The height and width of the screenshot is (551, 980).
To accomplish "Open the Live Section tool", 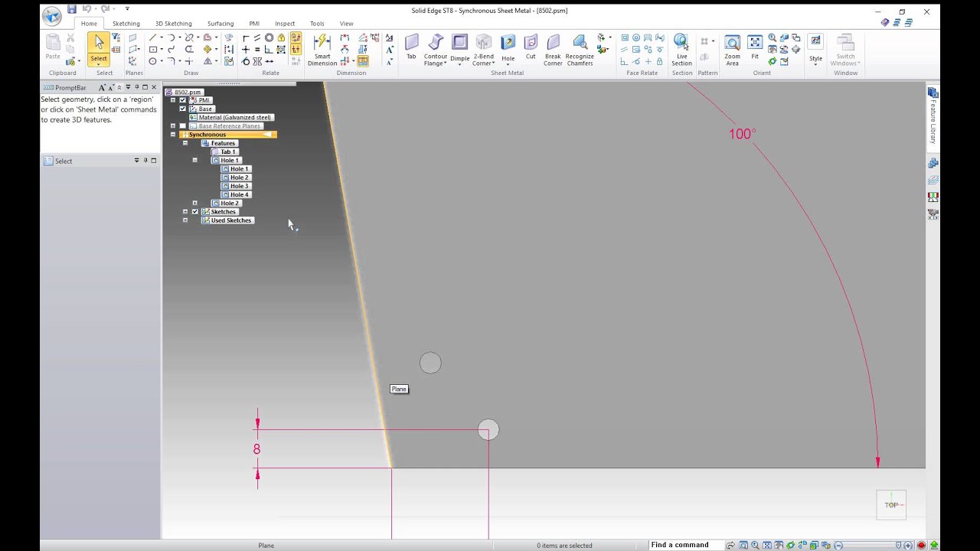I will point(681,50).
